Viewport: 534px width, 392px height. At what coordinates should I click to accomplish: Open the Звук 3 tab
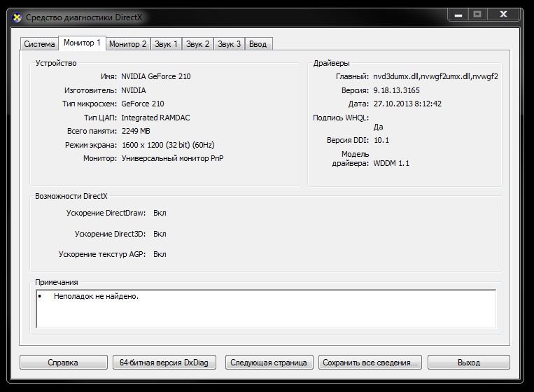point(230,44)
